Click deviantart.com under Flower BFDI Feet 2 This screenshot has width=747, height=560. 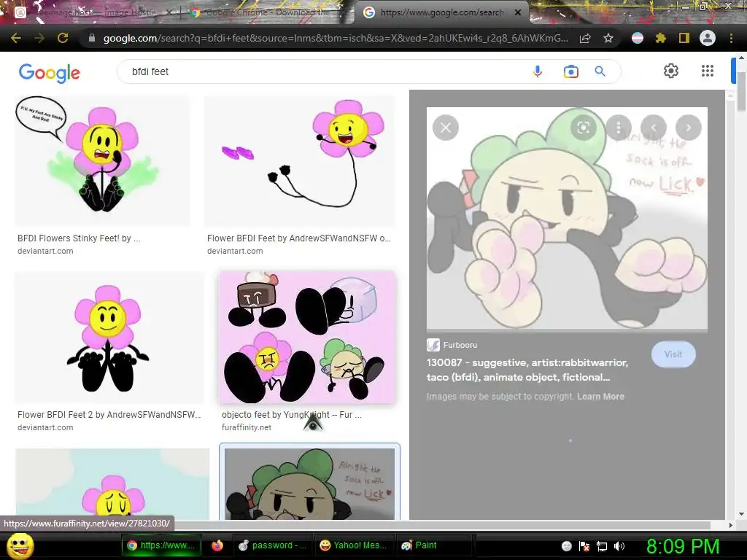[x=45, y=427]
